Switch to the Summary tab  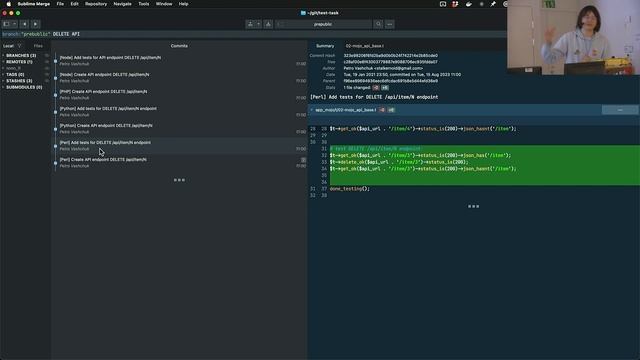(x=325, y=46)
